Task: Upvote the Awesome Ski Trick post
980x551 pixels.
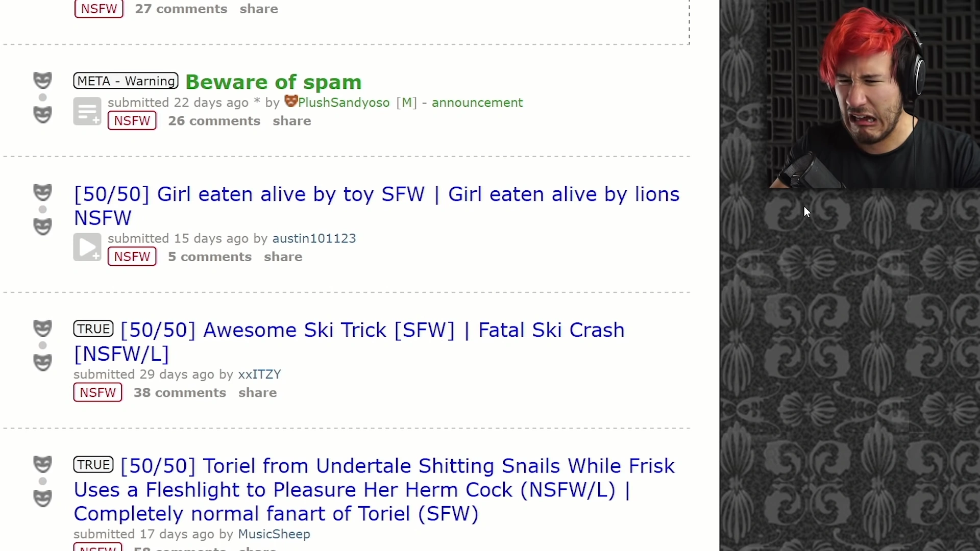Action: point(42,328)
